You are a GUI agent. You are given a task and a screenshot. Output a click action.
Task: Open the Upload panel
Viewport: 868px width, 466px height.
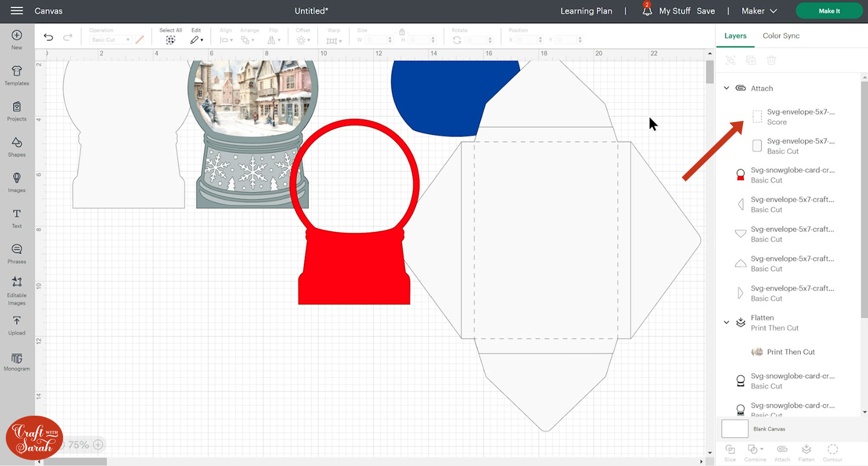(x=17, y=325)
